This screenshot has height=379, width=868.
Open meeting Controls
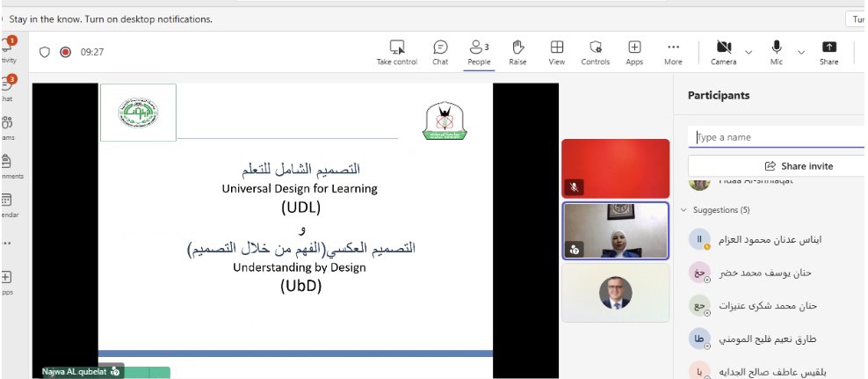[x=596, y=53]
